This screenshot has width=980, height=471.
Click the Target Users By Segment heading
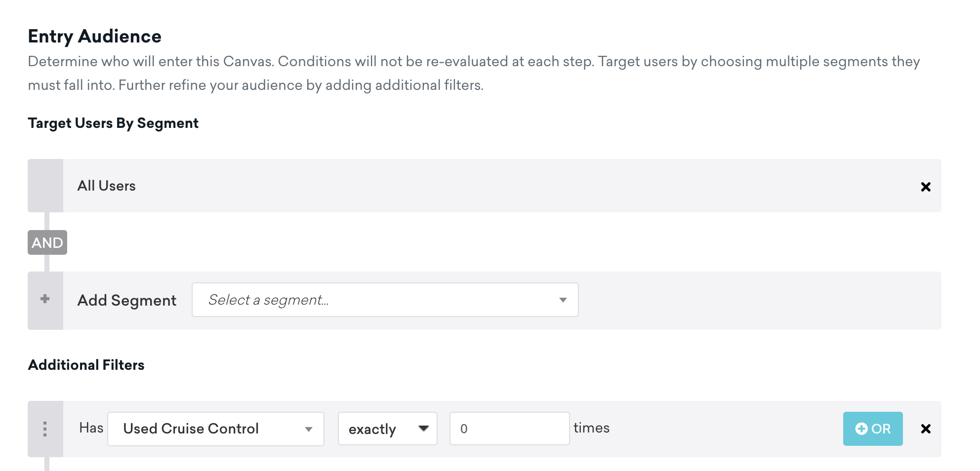pyautogui.click(x=113, y=123)
